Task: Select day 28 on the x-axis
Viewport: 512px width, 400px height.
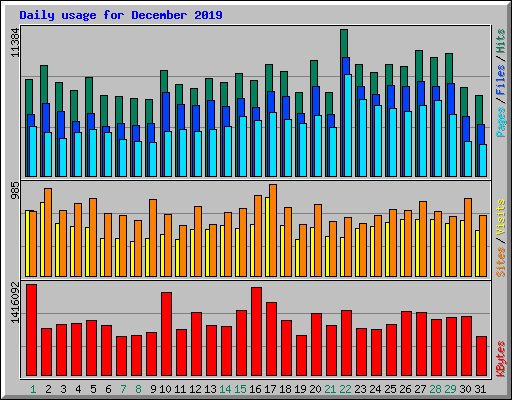Action: (x=435, y=389)
